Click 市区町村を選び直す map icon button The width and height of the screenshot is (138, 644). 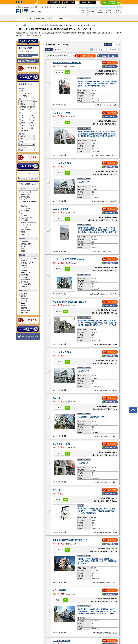point(28,61)
